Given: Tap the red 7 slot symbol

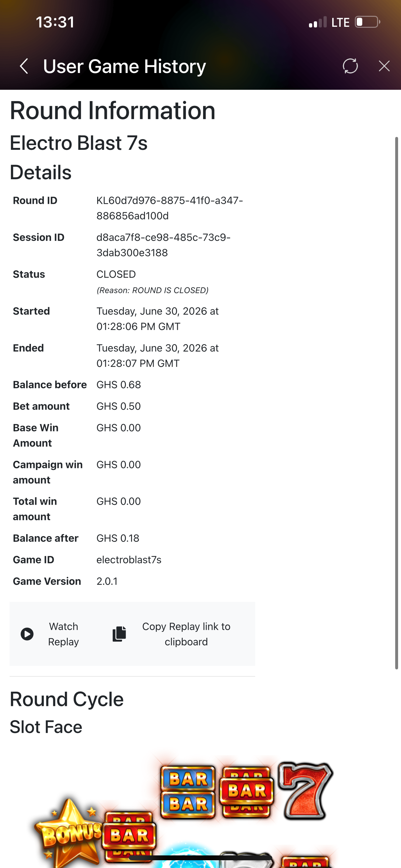Looking at the screenshot, I should click(x=305, y=790).
